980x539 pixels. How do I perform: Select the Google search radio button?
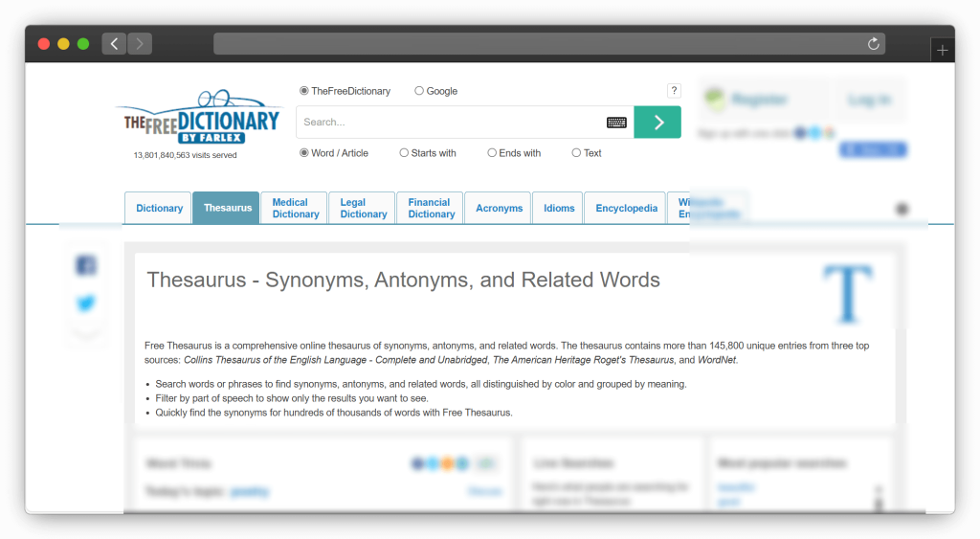419,91
